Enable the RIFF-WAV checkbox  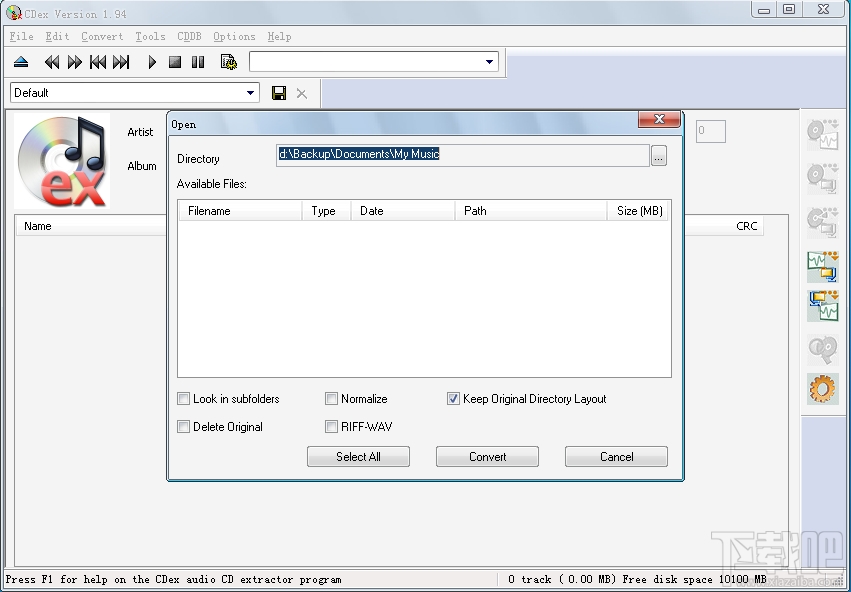click(x=331, y=427)
